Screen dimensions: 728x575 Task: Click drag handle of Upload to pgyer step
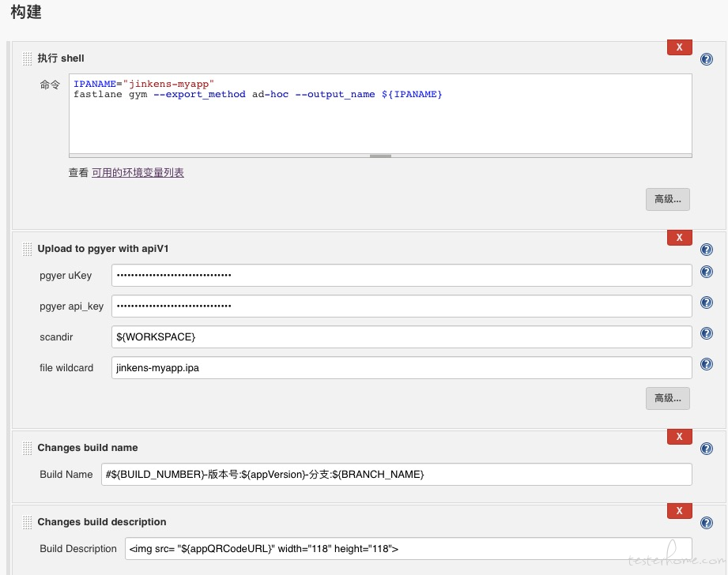[28, 249]
